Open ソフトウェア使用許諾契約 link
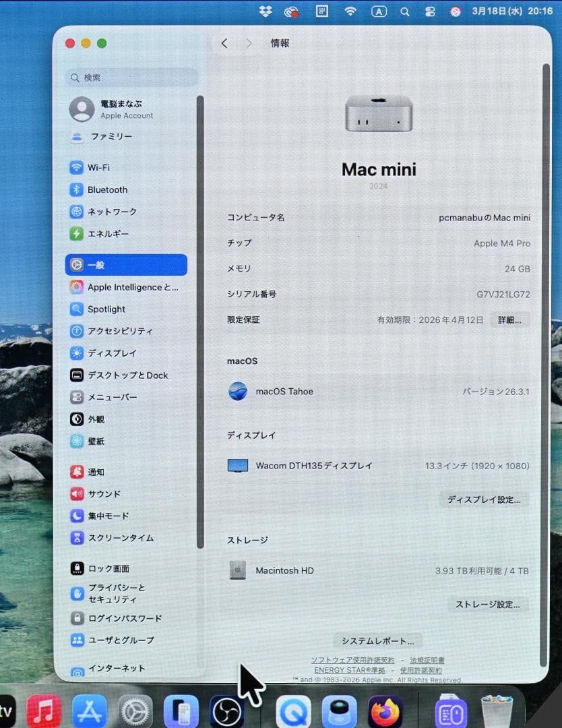Screen dimensions: 562x728 (x=352, y=660)
